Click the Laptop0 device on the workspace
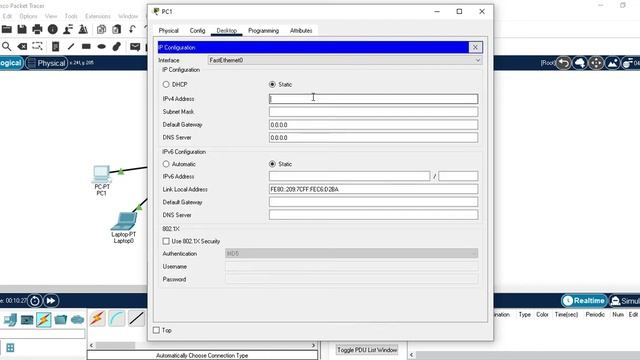The width and height of the screenshot is (640, 360). pos(124,222)
